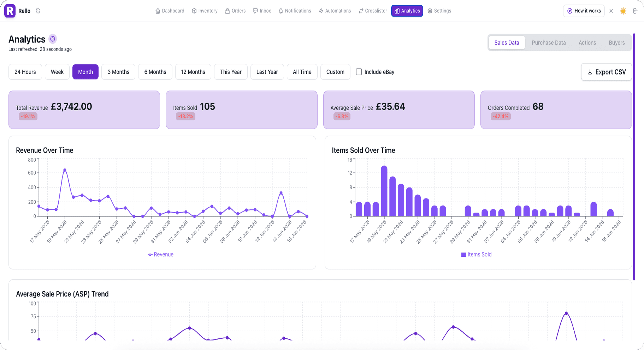Click the -19.1% revenue change badge

28,117
